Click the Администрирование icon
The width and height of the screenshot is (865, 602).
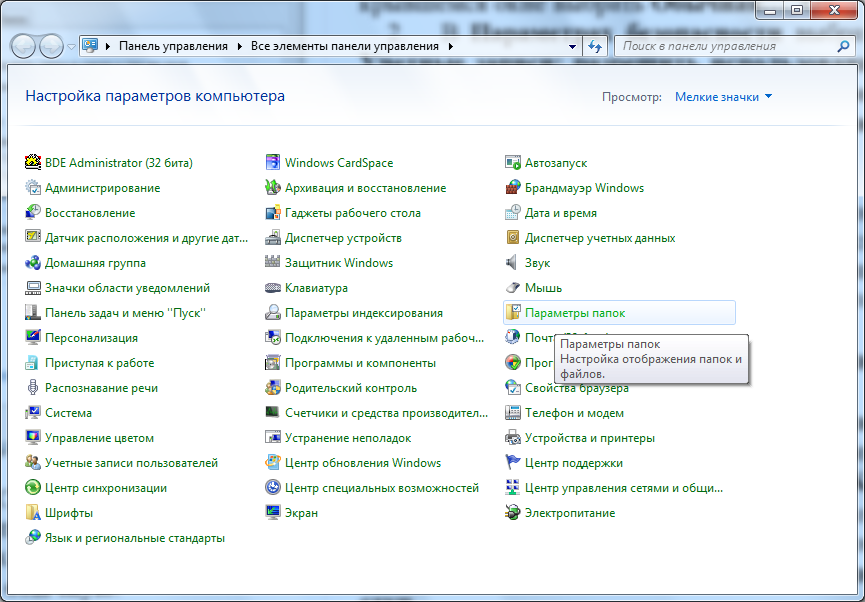[33, 188]
